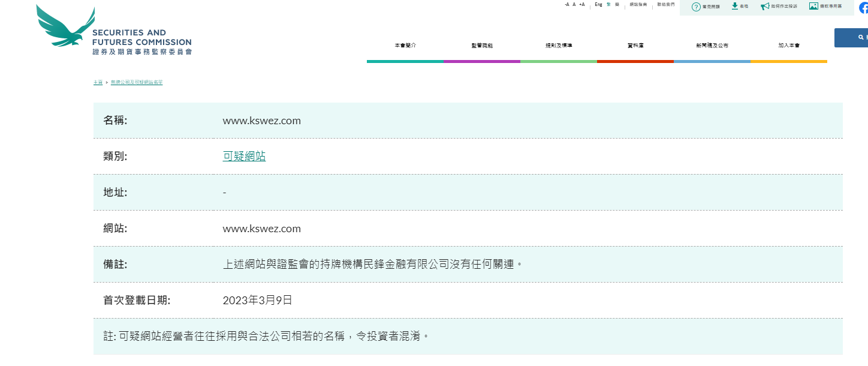
Task: Expand the 監管職能 navigation menu
Action: pyautogui.click(x=481, y=46)
